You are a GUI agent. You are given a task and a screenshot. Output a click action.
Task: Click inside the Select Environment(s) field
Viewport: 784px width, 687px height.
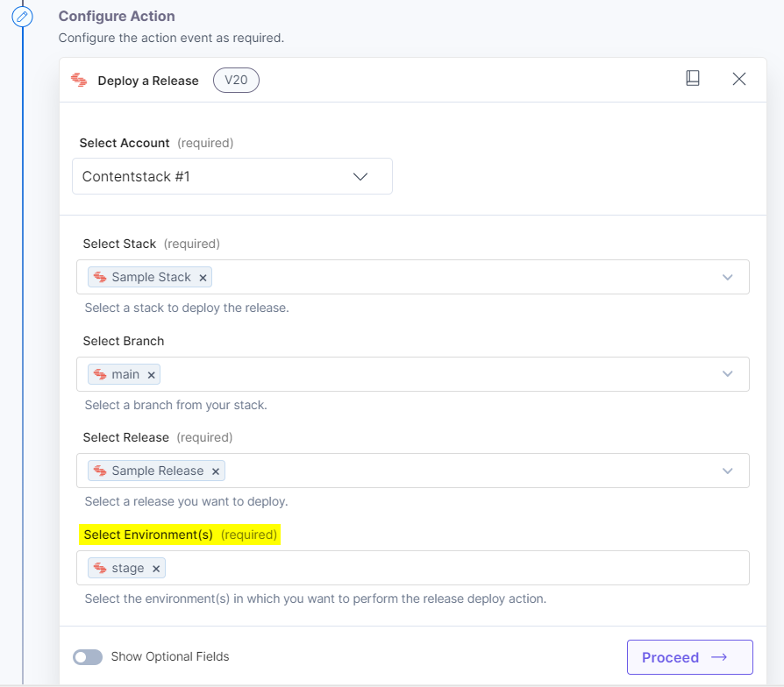click(x=413, y=568)
